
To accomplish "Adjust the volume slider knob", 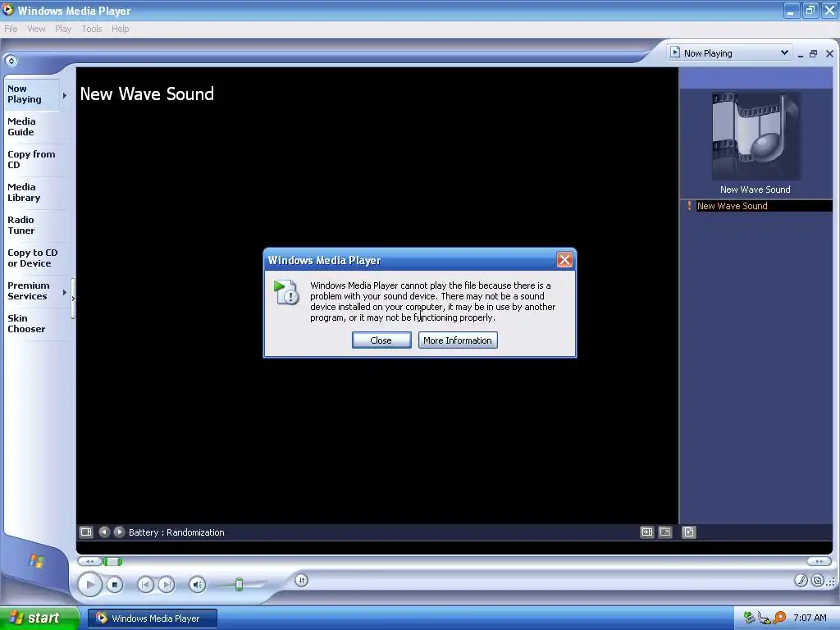I will (x=239, y=584).
